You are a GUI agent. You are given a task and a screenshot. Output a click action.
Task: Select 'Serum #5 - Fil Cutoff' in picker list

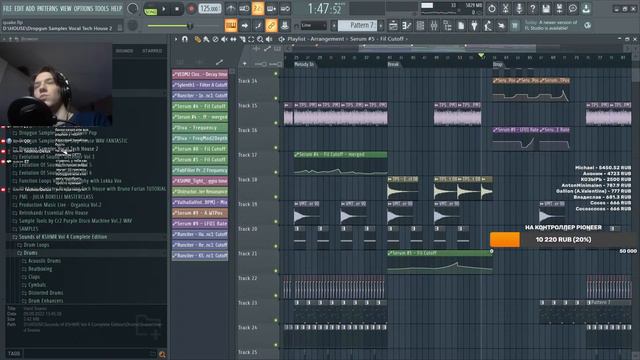pyautogui.click(x=200, y=160)
